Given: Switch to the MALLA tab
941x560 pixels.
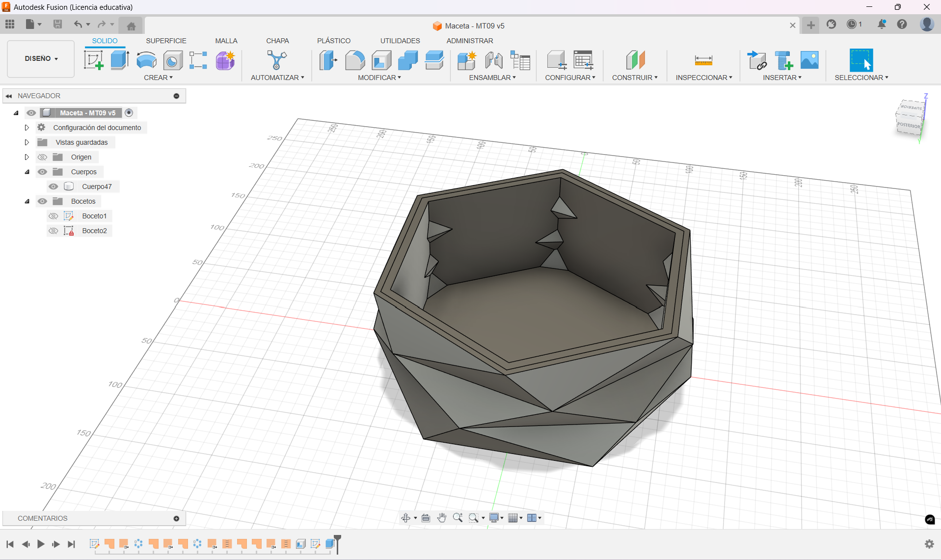Looking at the screenshot, I should 226,41.
